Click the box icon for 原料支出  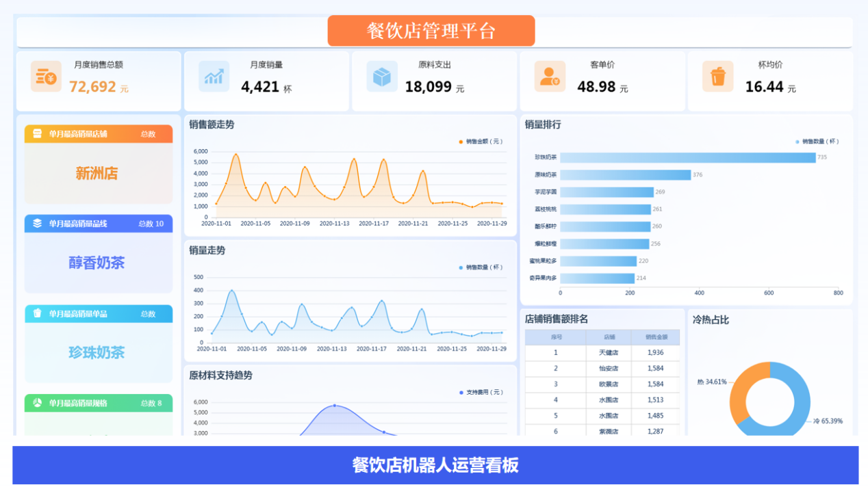point(381,77)
